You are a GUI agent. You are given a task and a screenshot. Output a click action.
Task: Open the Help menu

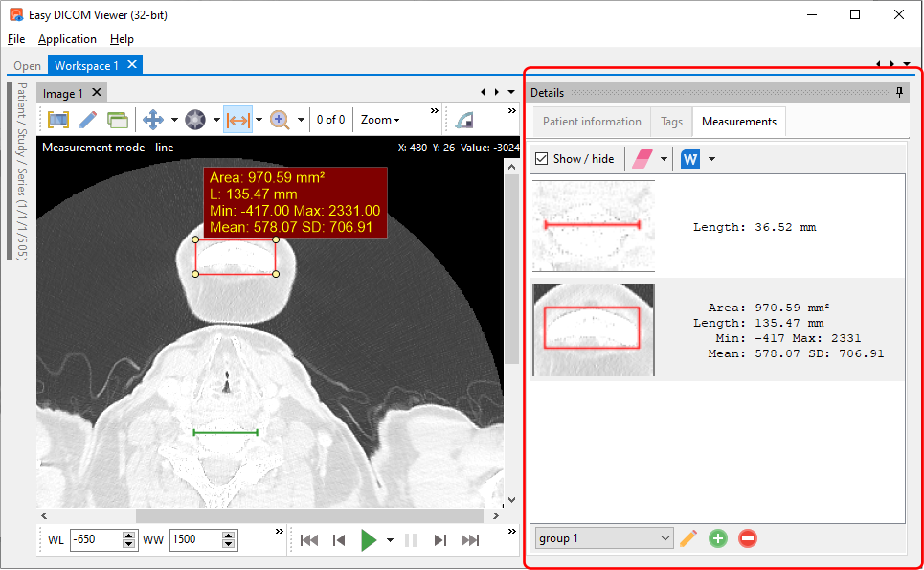point(122,39)
